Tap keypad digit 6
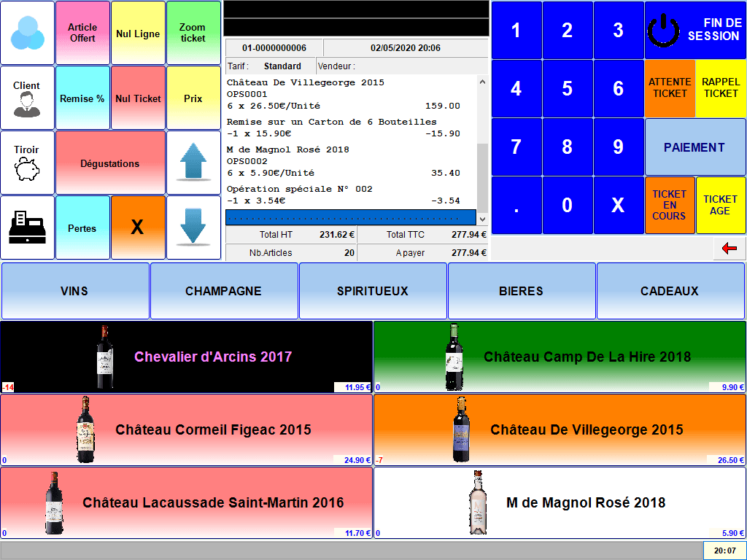 (619, 88)
